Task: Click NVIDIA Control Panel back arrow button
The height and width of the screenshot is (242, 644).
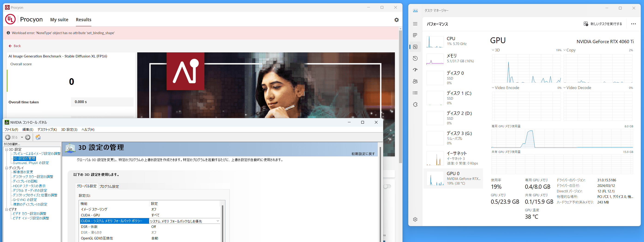Action: tap(8, 137)
